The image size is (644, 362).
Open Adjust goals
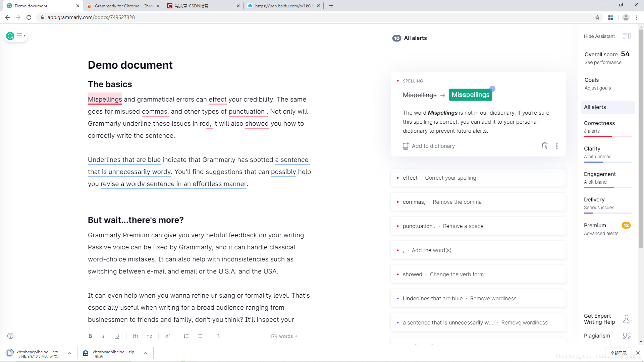click(x=597, y=88)
